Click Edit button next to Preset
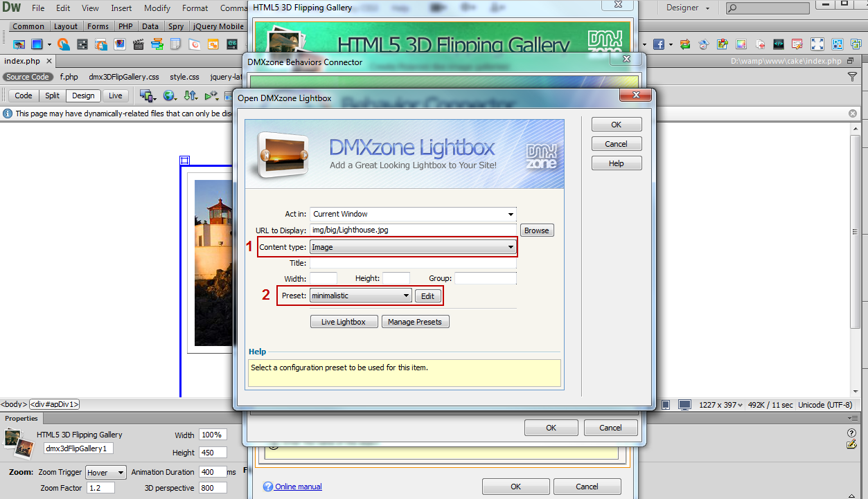Screen dimensions: 868x499 [428, 296]
